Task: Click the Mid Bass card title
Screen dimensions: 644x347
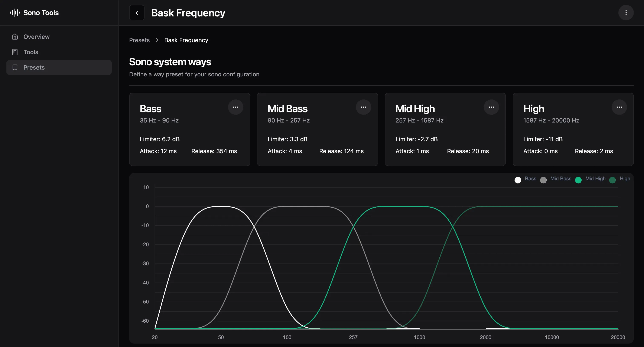Action: [x=287, y=109]
